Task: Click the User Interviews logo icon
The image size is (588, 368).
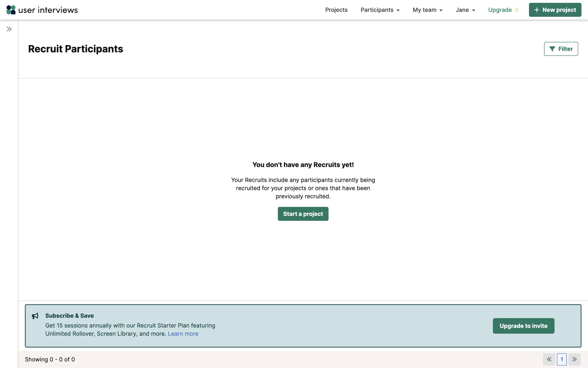Action: [x=11, y=10]
